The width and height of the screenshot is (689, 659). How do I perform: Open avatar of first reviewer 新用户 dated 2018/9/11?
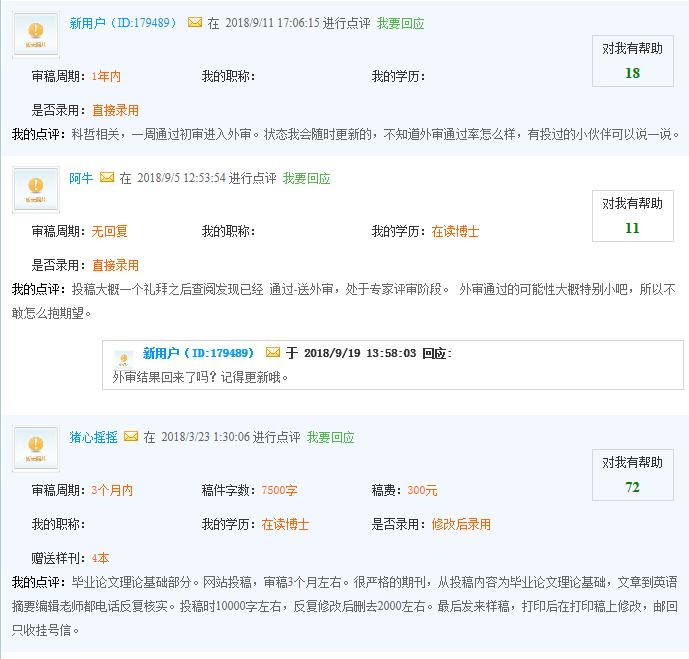pyautogui.click(x=36, y=35)
